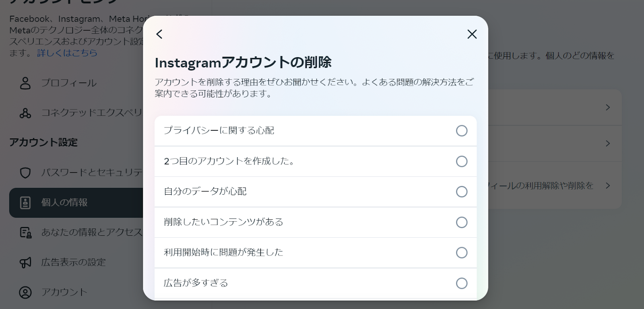Image resolution: width=644 pixels, height=309 pixels.
Task: Click the アカウント circle person icon
Action: (x=25, y=293)
